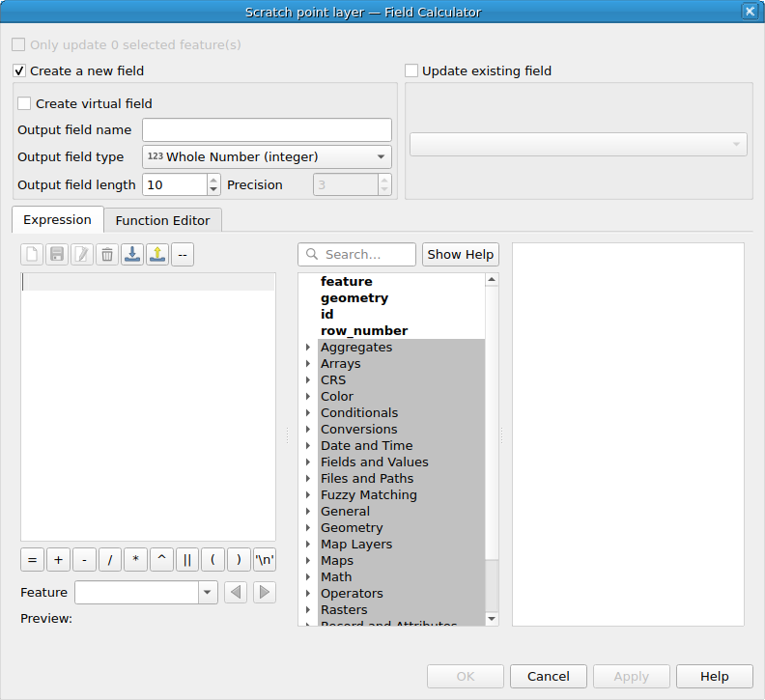Click the Show Help button

(460, 254)
